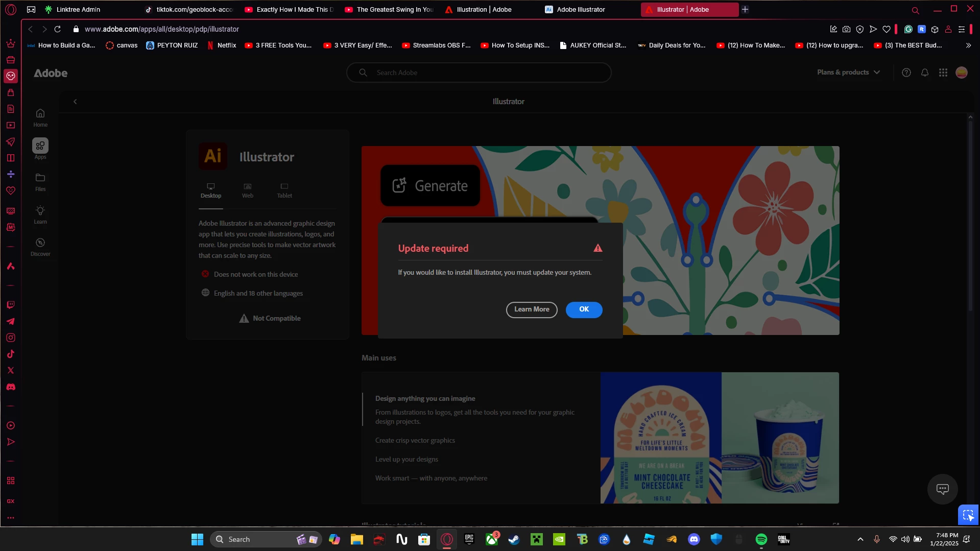Image resolution: width=980 pixels, height=551 pixels.
Task: Open the browser snapshot camera icon
Action: click(x=847, y=29)
